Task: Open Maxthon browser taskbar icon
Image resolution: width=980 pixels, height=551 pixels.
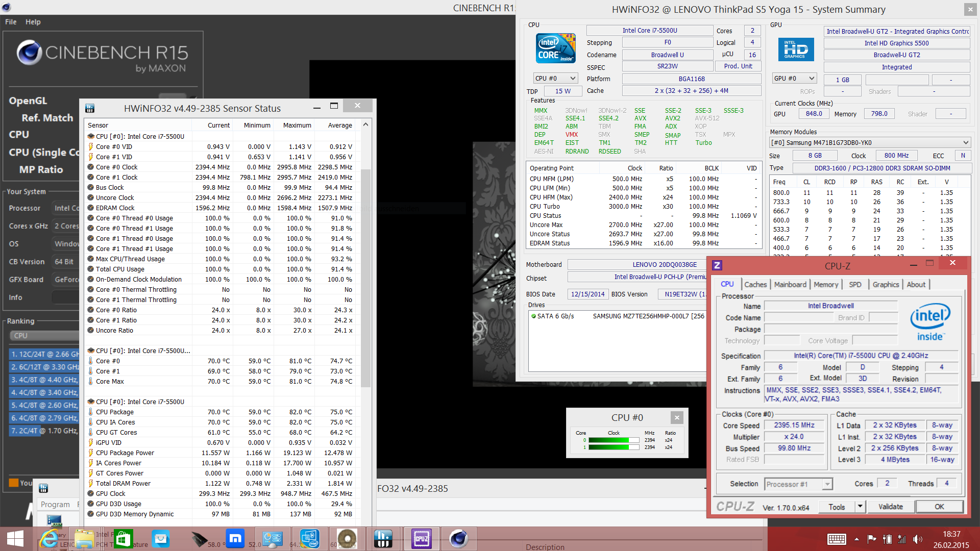Action: (x=235, y=539)
